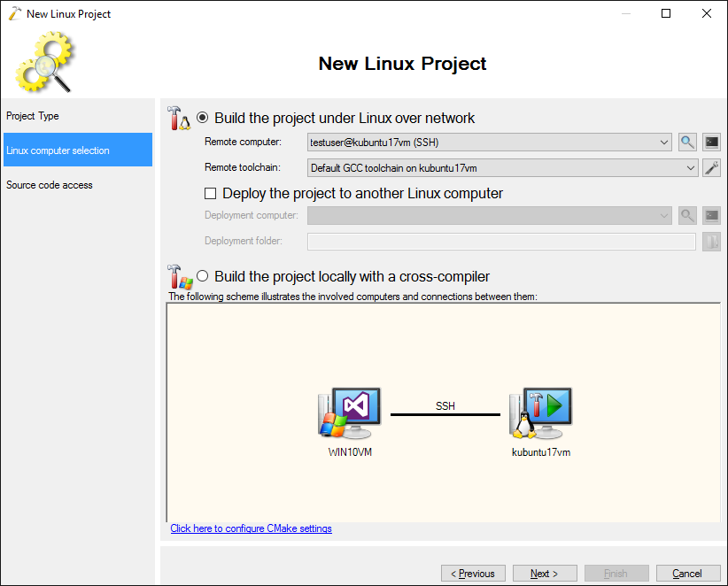Image resolution: width=728 pixels, height=586 pixels.
Task: Open the configure CMake settings link
Action: click(x=251, y=528)
